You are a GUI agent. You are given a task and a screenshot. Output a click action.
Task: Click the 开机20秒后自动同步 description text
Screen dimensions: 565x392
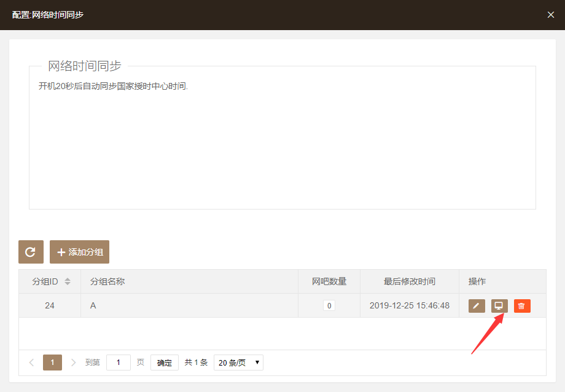point(113,86)
